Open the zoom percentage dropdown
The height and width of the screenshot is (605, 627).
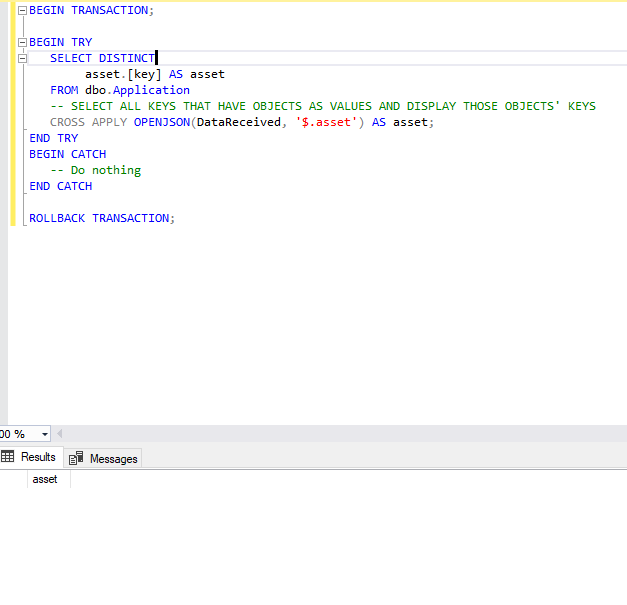coord(45,434)
